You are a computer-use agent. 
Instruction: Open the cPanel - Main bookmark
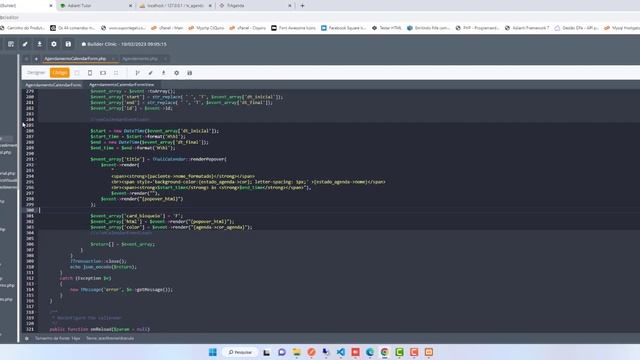click(167, 28)
